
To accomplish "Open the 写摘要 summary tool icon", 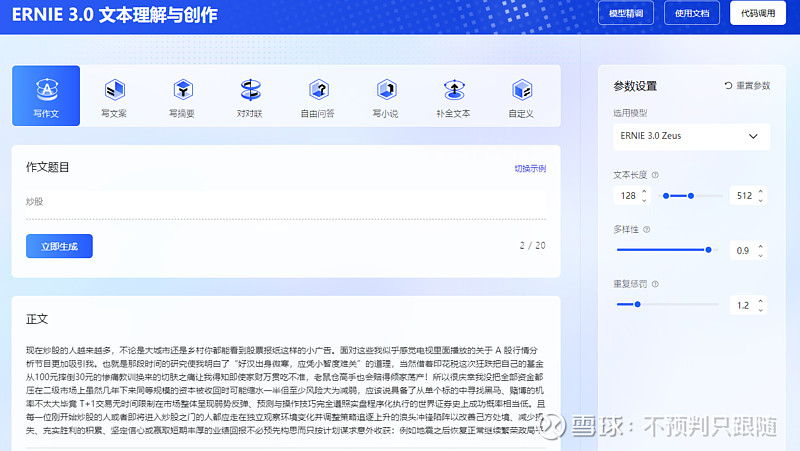I will click(x=182, y=90).
